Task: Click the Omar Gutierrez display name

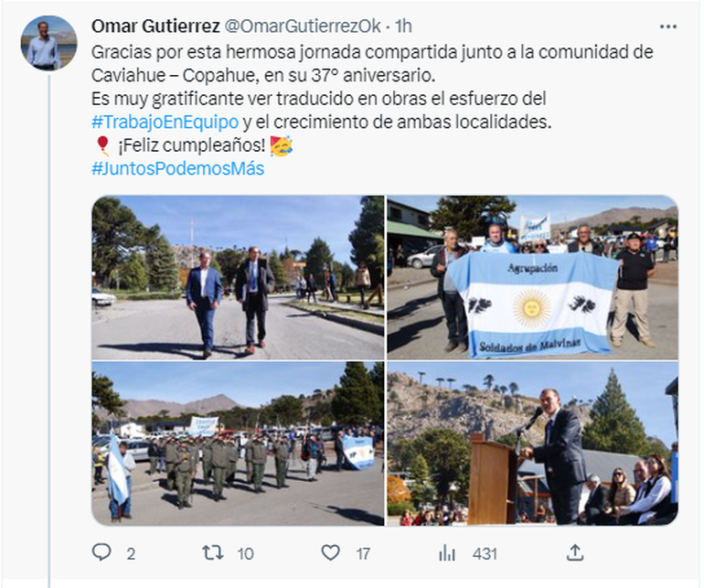Action: coord(155,27)
